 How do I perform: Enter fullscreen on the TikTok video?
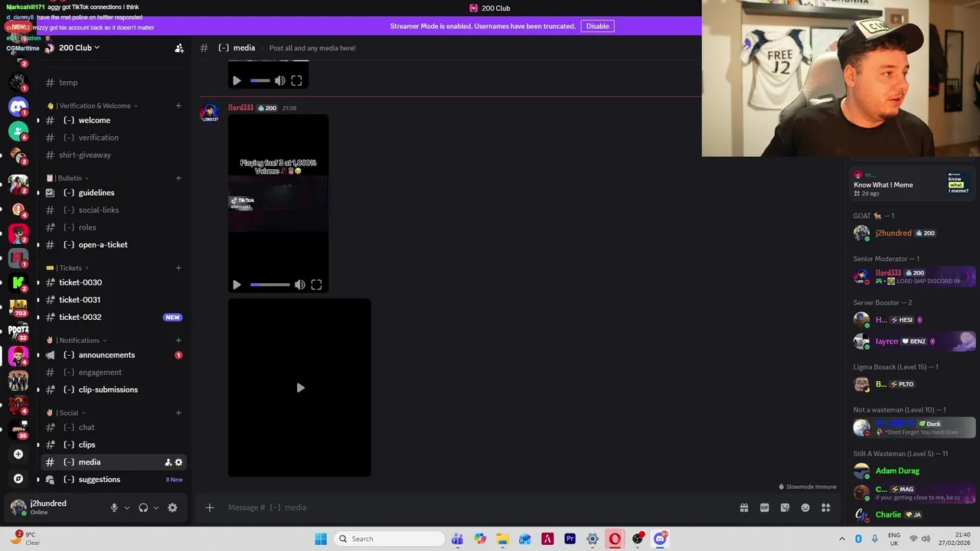click(316, 285)
